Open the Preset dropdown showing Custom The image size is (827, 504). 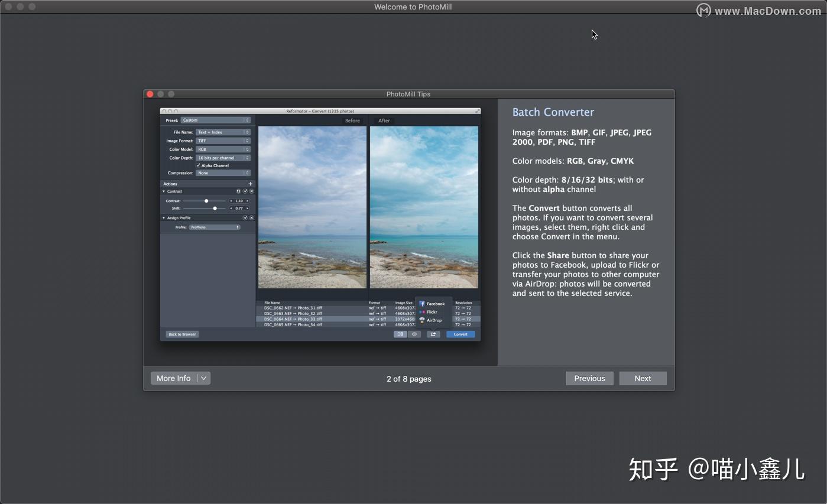pos(215,121)
